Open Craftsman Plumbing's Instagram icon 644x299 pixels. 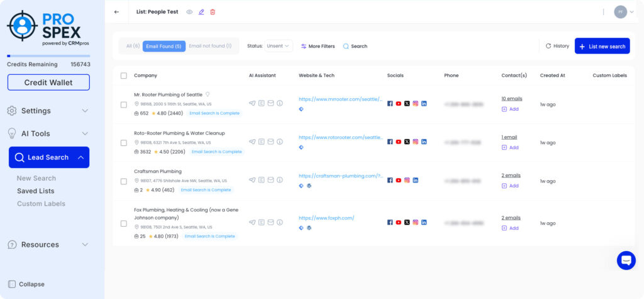[x=407, y=180]
